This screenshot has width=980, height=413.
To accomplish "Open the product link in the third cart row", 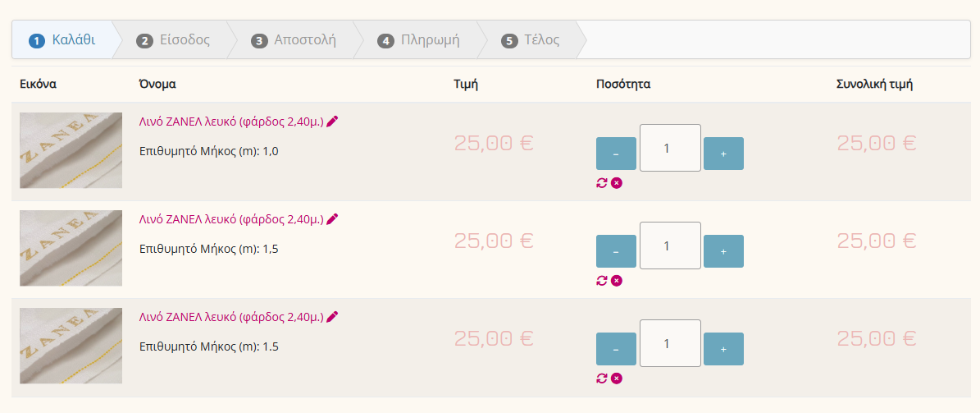I will (x=231, y=317).
